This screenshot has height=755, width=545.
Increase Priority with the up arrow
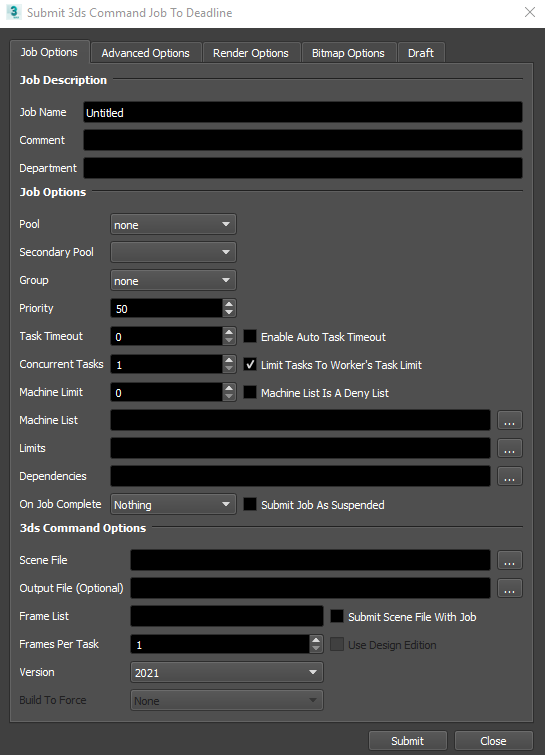click(x=229, y=303)
